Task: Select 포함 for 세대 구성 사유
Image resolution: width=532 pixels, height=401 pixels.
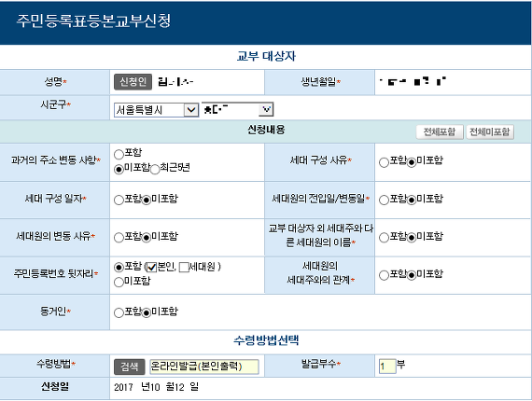Action: pyautogui.click(x=384, y=162)
